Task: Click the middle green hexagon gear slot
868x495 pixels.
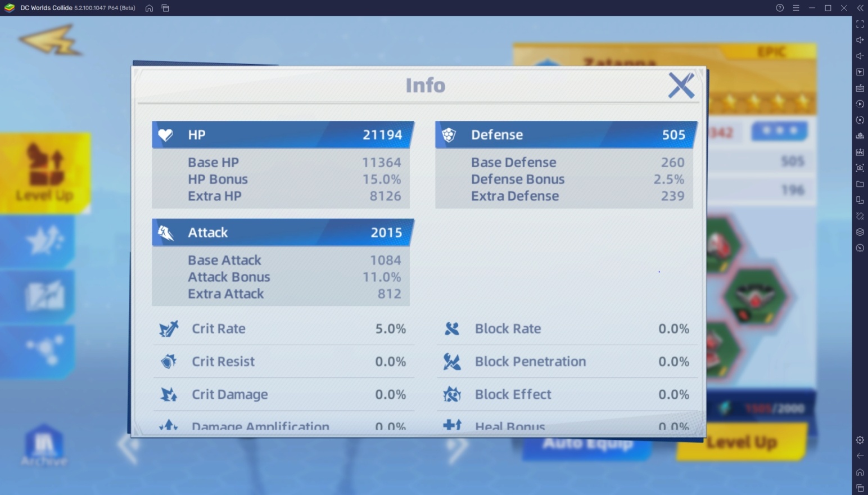Action: 756,296
